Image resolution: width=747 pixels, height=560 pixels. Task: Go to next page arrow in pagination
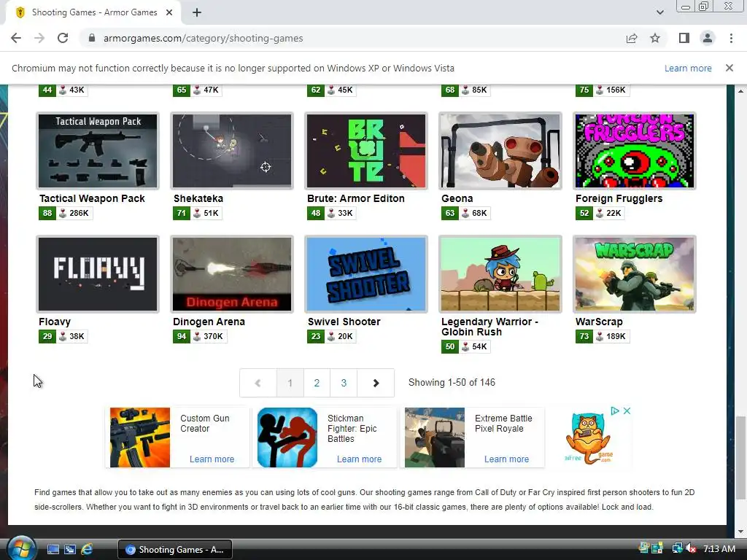click(x=376, y=383)
